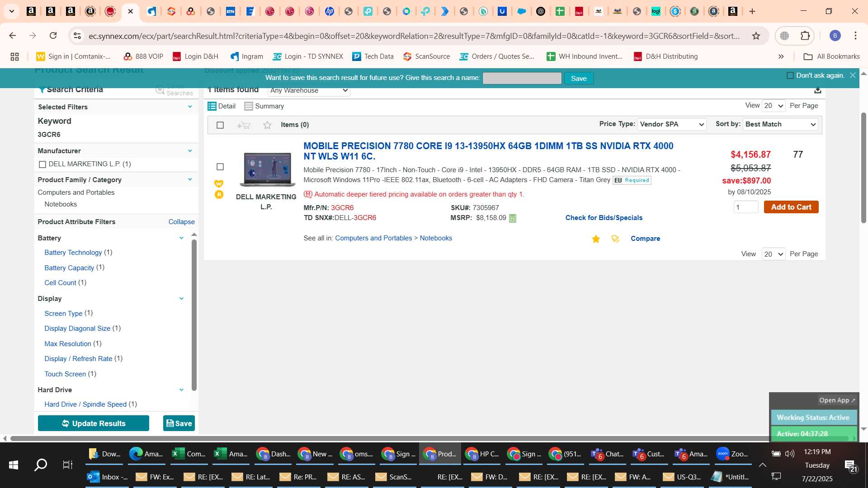Viewport: 868px width, 488px height.
Task: Select the Mobile Precision 7780 product checkbox
Action: (x=220, y=167)
